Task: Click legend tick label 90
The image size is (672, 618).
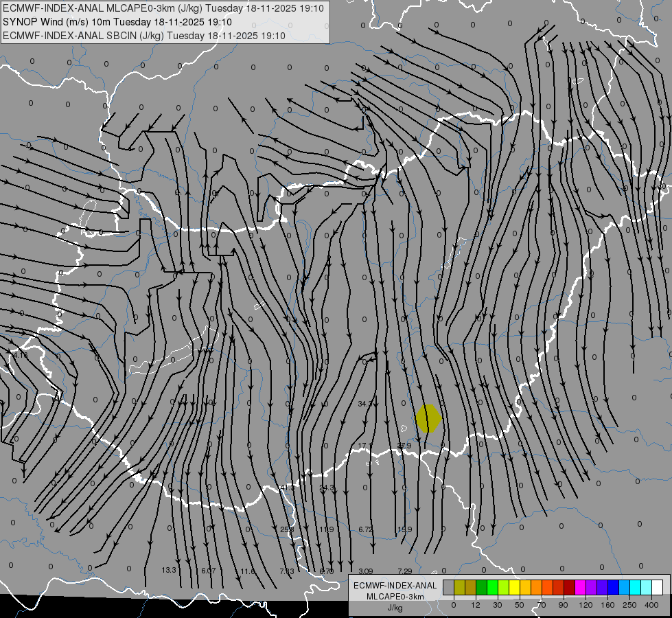Action: tap(563, 605)
